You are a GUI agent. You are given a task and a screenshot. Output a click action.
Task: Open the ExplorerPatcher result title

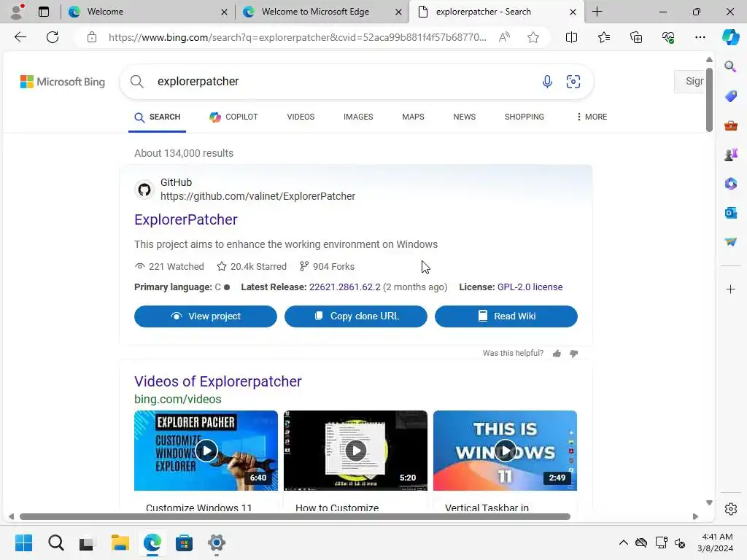[186, 219]
